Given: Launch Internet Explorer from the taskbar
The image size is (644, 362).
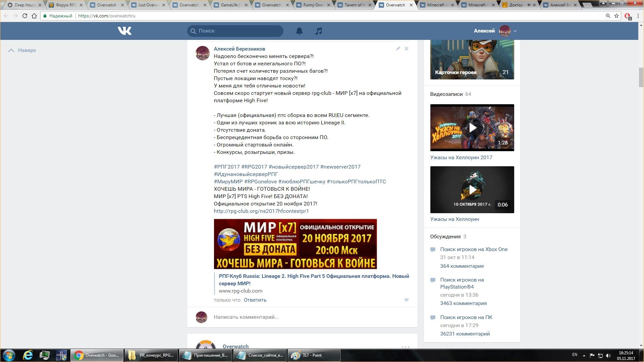Looking at the screenshot, I should click(x=28, y=355).
